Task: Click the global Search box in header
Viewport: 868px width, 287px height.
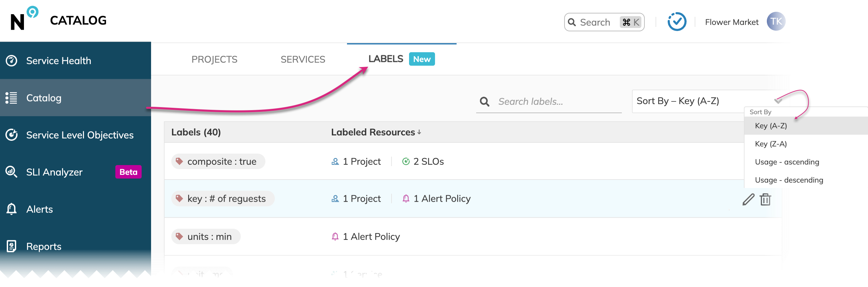Action: click(604, 22)
